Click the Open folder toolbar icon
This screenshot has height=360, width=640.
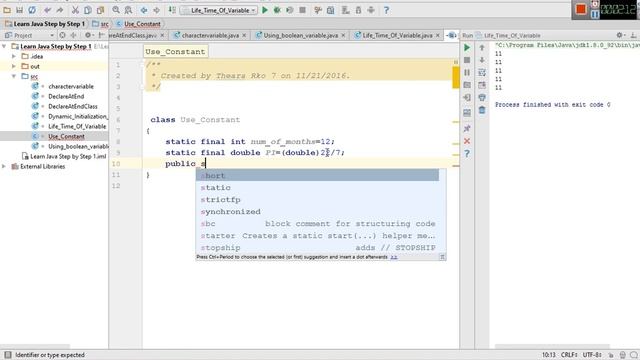pyautogui.click(x=7, y=10)
